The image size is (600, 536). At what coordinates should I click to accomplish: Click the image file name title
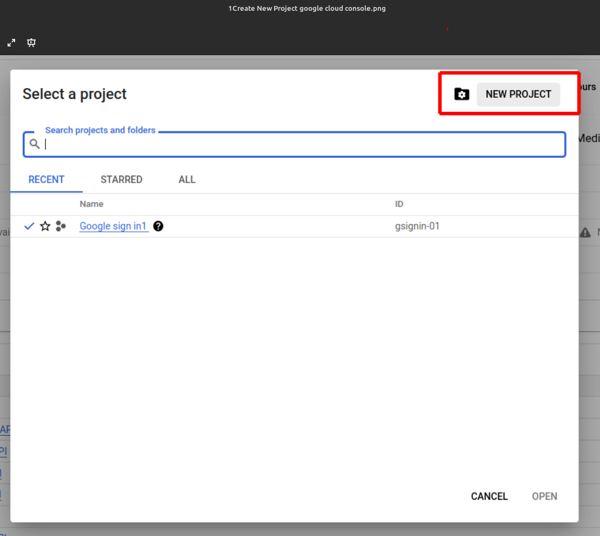[x=307, y=8]
